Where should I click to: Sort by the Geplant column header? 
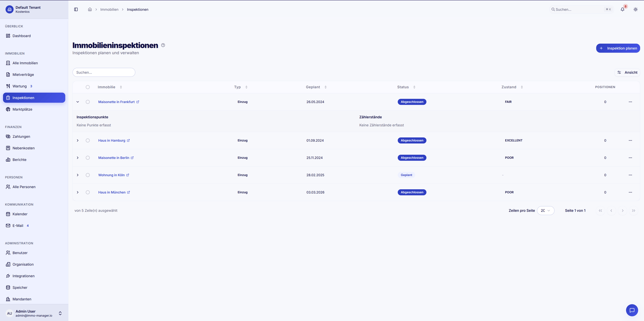pyautogui.click(x=316, y=87)
